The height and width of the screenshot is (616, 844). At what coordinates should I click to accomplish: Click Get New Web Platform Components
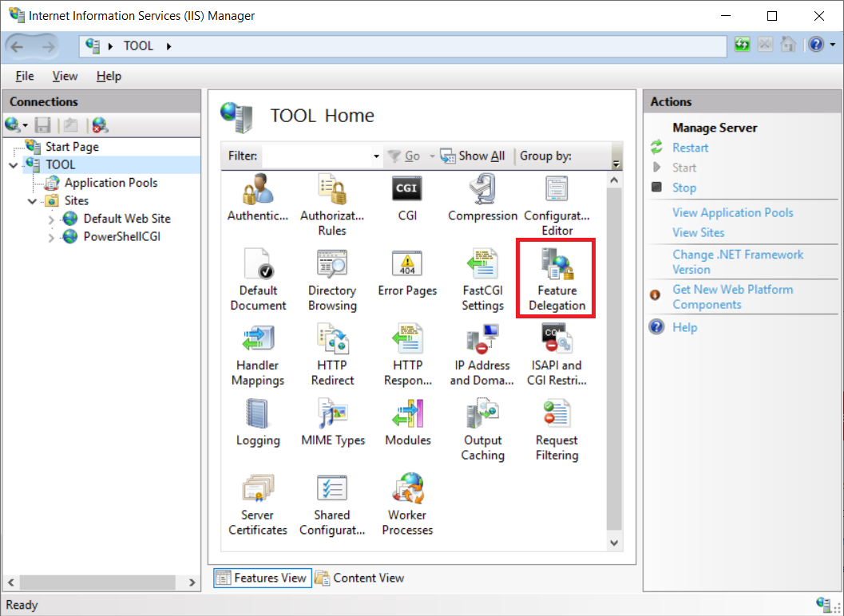[x=732, y=297]
